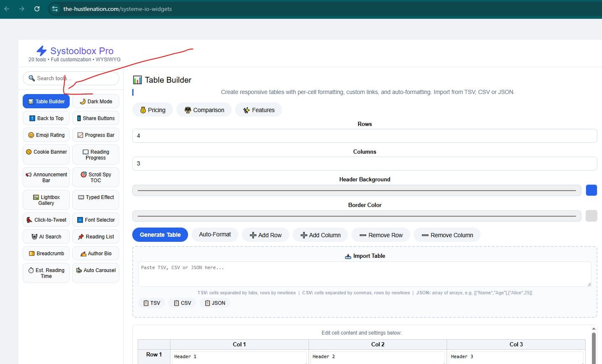602x364 pixels.
Task: Click Add Column button
Action: 320,235
